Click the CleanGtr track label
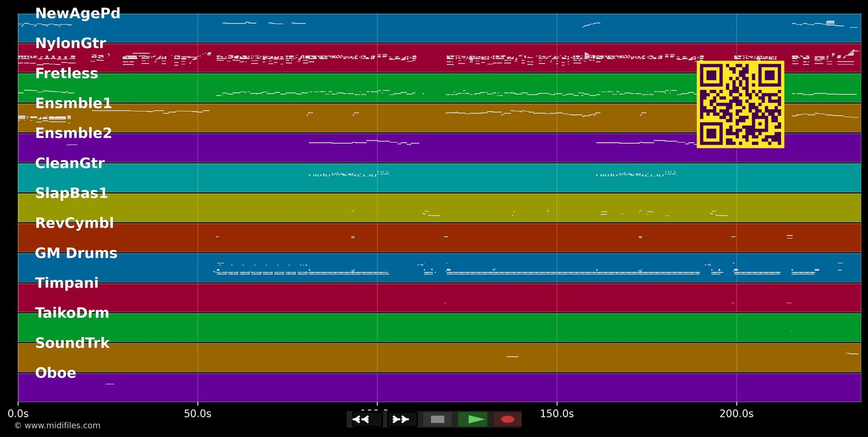868x437 pixels. tap(69, 164)
